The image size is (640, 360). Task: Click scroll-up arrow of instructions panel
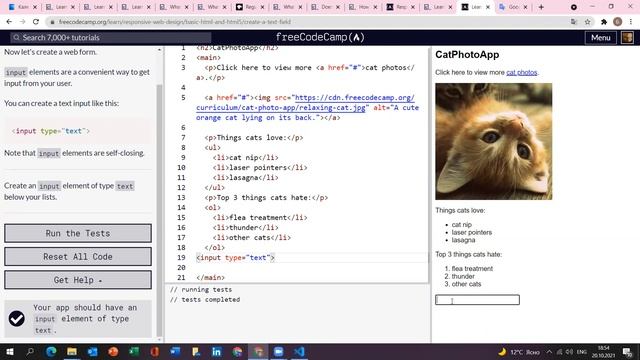coord(159,50)
